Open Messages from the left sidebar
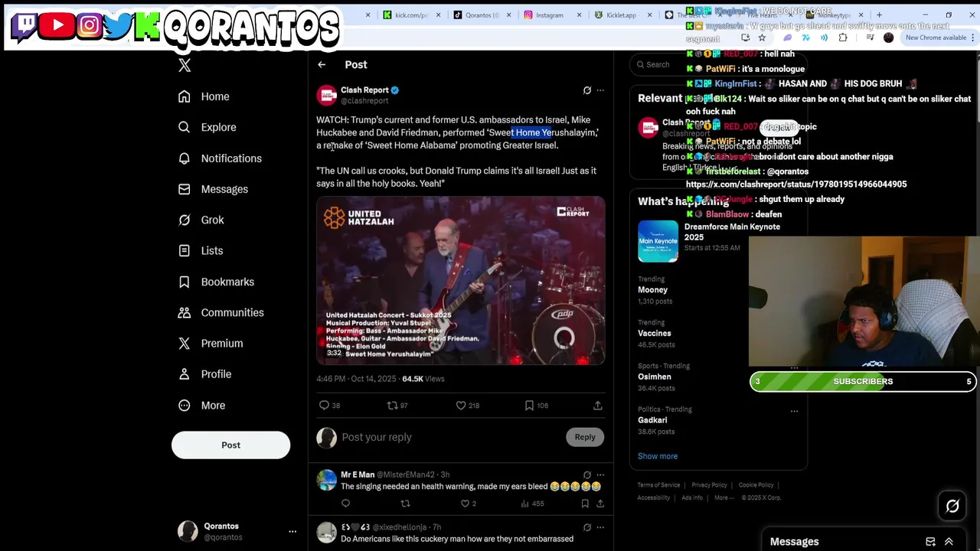The width and height of the screenshot is (980, 551). 213,189
